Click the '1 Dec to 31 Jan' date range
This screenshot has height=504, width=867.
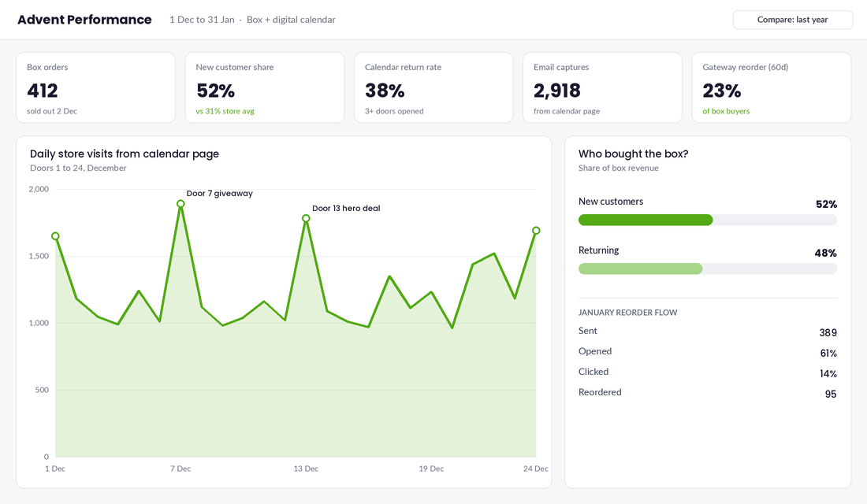point(202,20)
